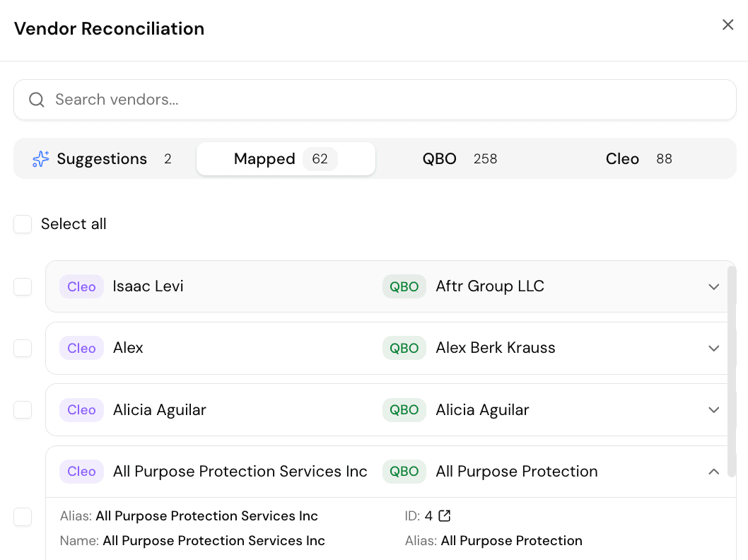
Task: Open vendor ID 4 via the external link icon
Action: (444, 515)
